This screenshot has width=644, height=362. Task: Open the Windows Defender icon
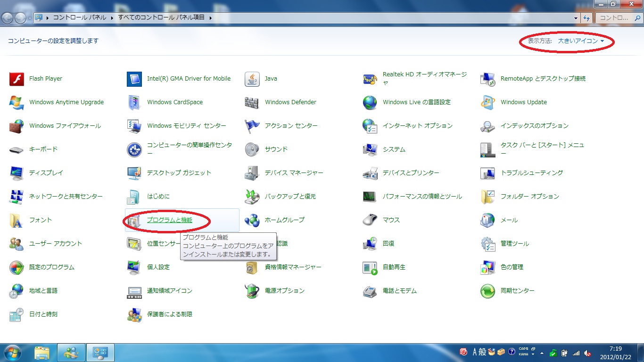252,102
